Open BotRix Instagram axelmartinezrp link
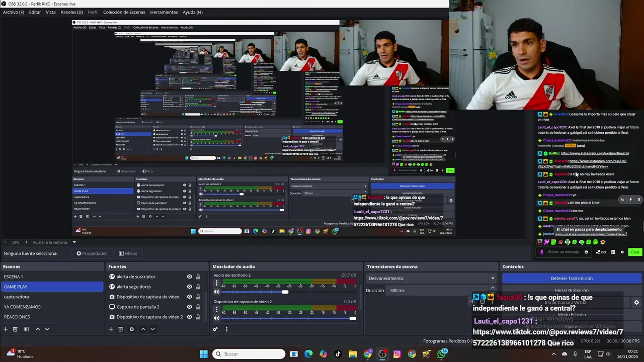The width and height of the screenshot is (644, 362). coord(595,153)
